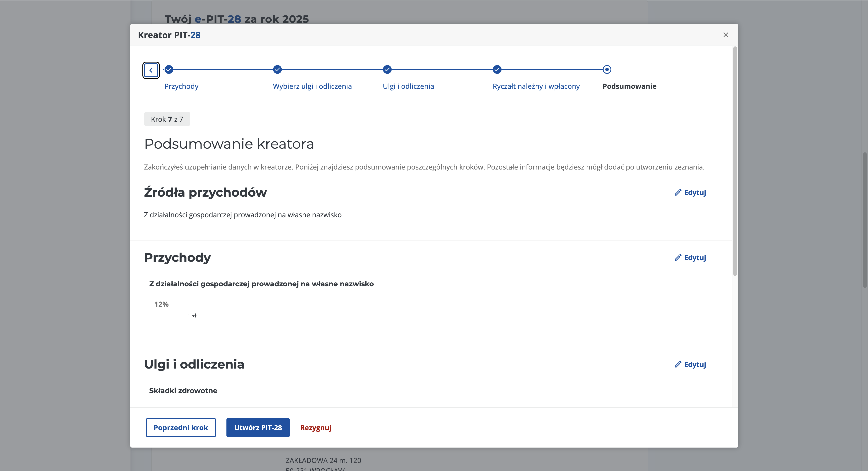The height and width of the screenshot is (471, 868).
Task: Select the Podsumowanie step label
Action: tap(629, 86)
